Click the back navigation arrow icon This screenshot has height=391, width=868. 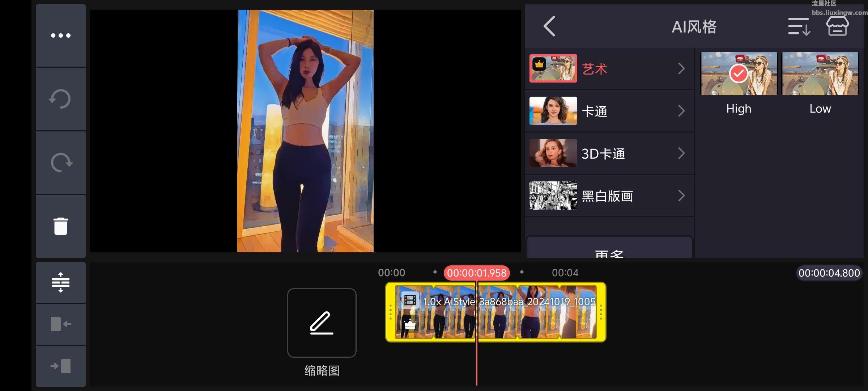click(x=549, y=26)
